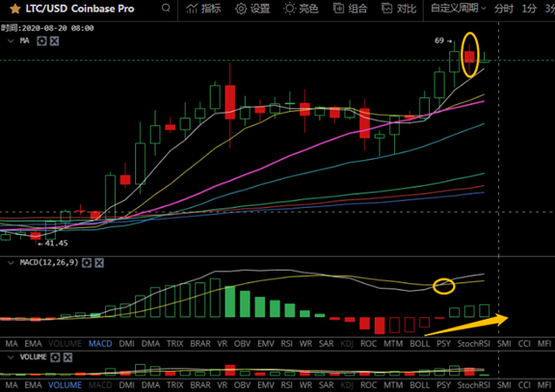Viewport: 555px width, 392px height.
Task: Select DMI in the upper indicator tab row
Action: tap(127, 344)
